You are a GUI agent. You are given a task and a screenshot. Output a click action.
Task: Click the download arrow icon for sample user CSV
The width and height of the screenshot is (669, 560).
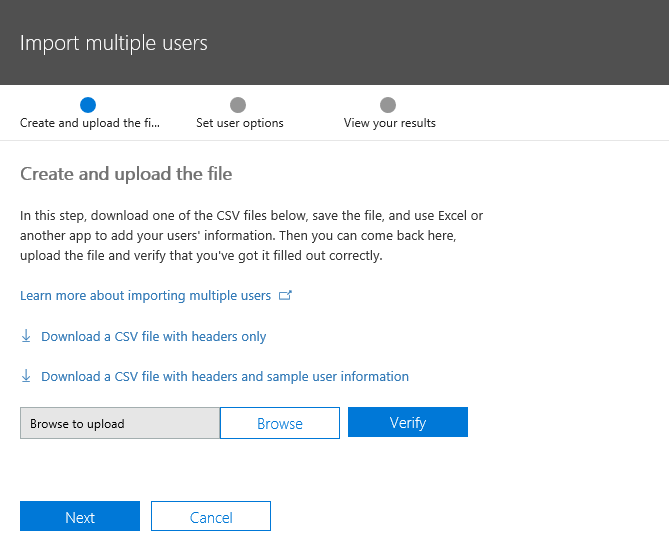[26, 376]
